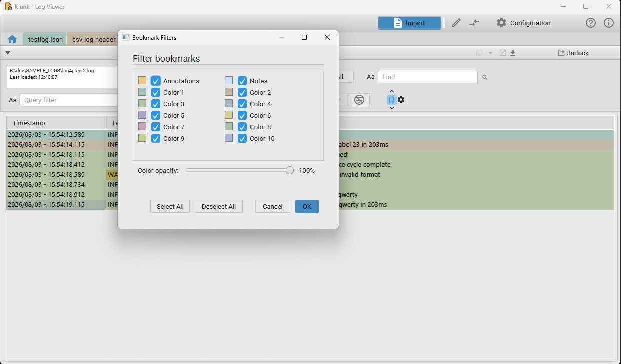Click the Klunk app icon in title bar
This screenshot has width=621, height=364.
coord(8,7)
